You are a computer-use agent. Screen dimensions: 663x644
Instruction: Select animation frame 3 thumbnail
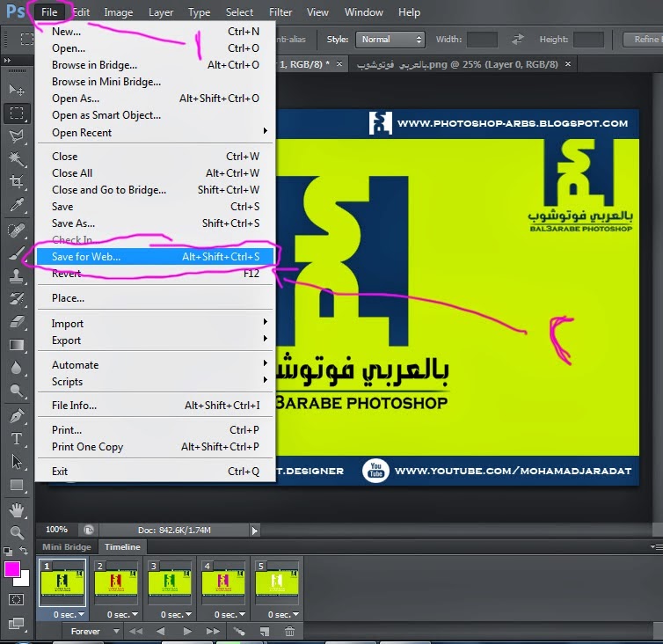pyautogui.click(x=170, y=582)
